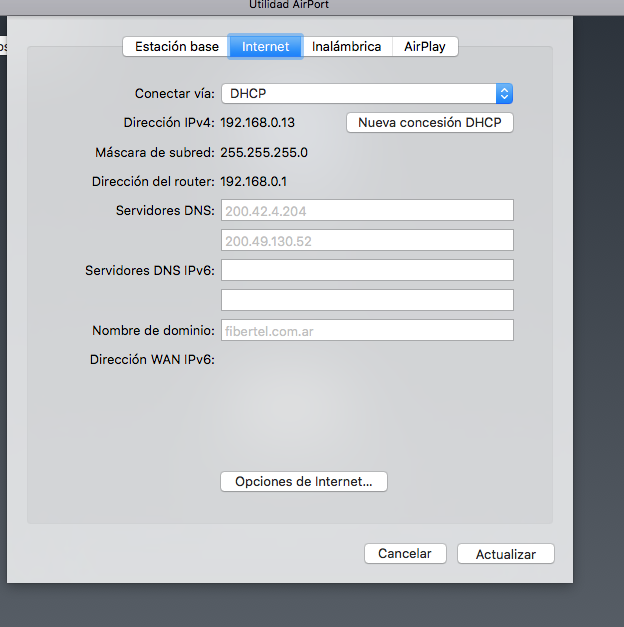Image resolution: width=624 pixels, height=627 pixels.
Task: Switch to the Estación base tab
Action: click(176, 47)
